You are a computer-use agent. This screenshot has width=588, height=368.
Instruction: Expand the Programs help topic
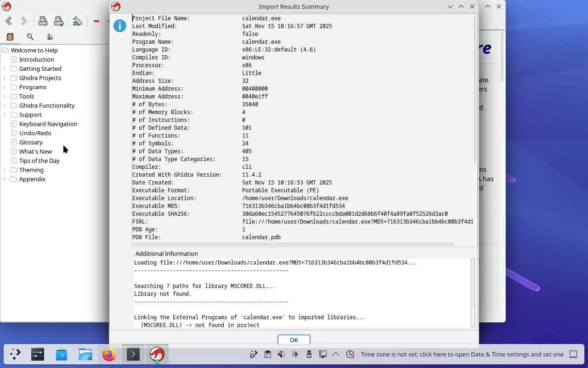tap(5, 87)
